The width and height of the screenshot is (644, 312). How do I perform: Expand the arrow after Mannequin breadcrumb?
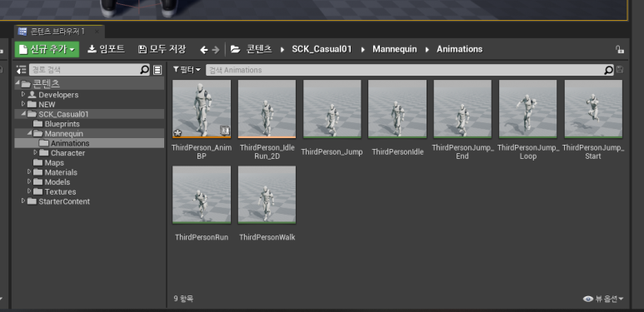tap(427, 50)
